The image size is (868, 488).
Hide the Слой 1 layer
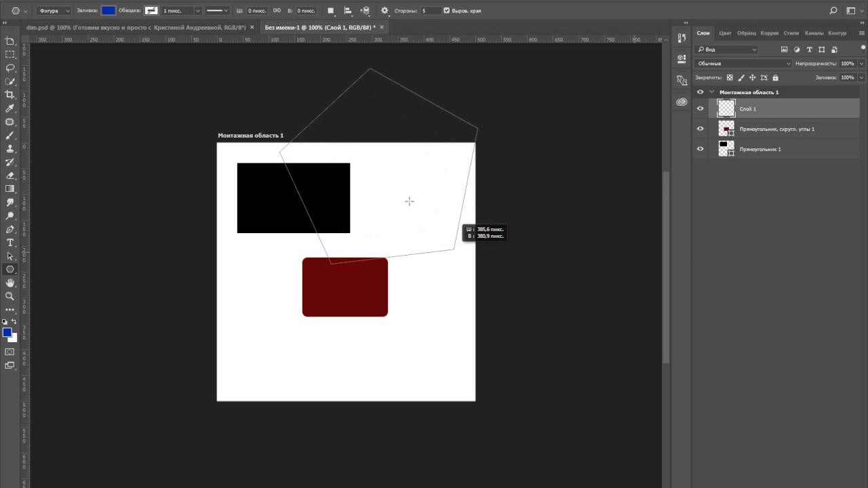701,108
